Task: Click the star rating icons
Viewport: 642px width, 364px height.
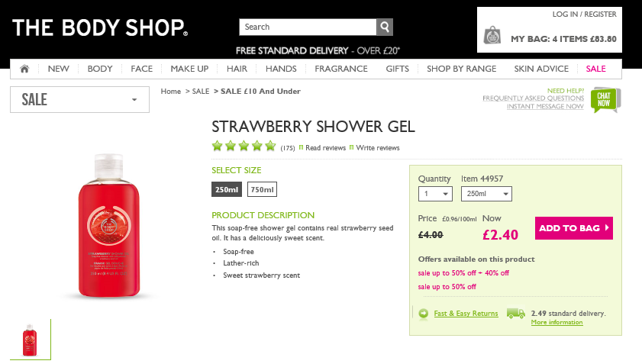Action: [x=244, y=147]
